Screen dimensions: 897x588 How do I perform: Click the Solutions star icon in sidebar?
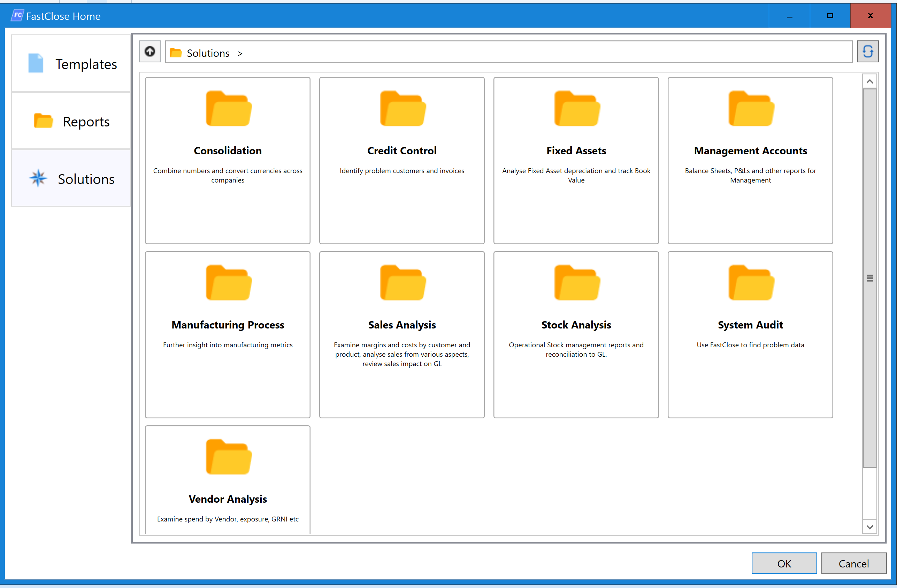pyautogui.click(x=38, y=178)
